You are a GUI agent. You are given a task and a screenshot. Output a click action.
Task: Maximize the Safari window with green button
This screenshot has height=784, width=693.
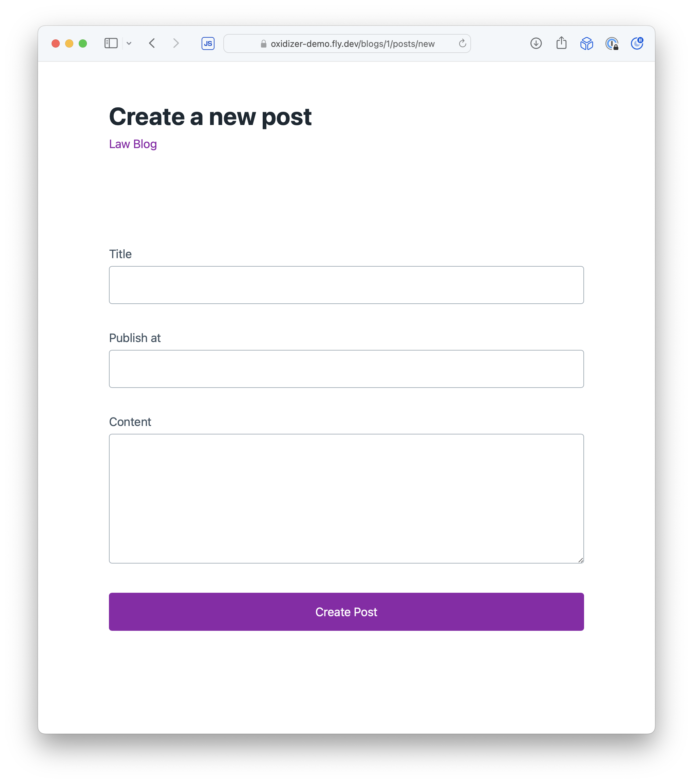[83, 43]
